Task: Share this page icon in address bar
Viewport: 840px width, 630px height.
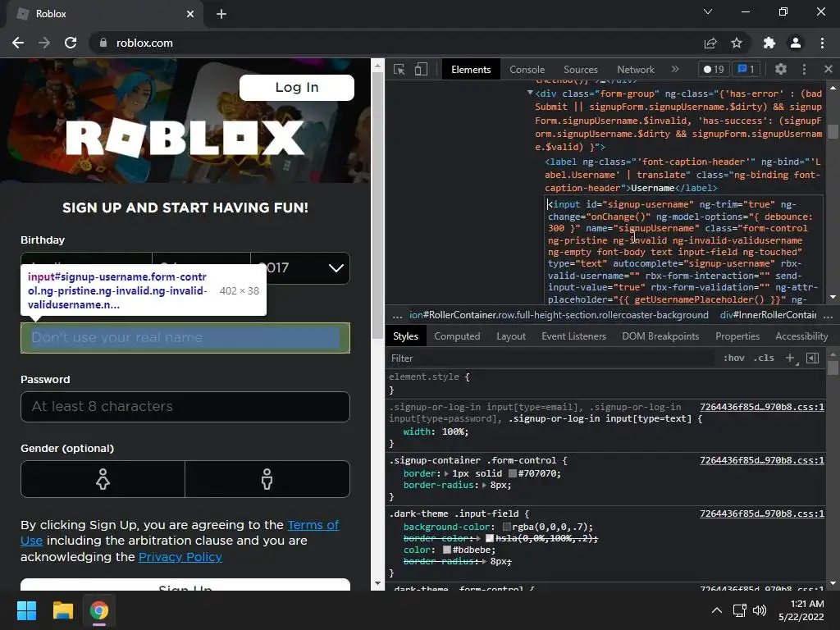Action: [710, 43]
